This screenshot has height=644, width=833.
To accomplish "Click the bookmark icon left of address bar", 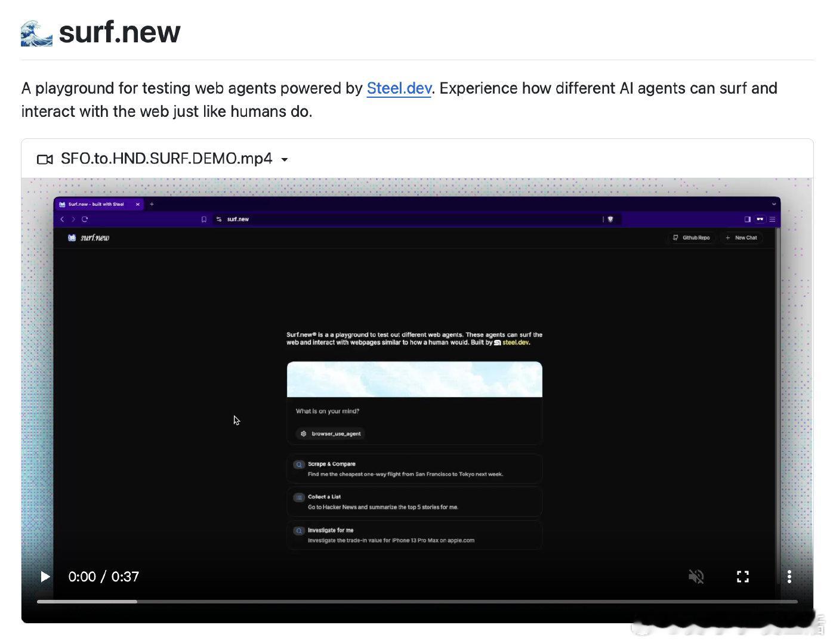I will (203, 219).
